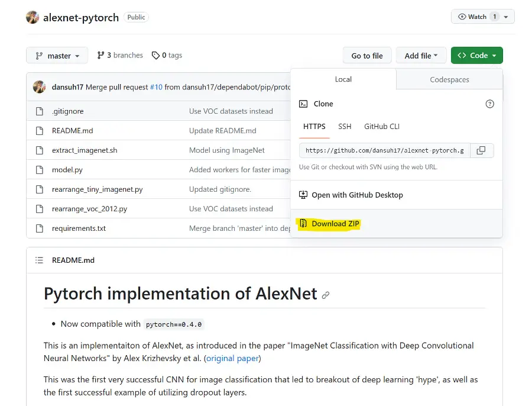The width and height of the screenshot is (532, 406).
Task: Click commit message 'Model using ImageNet'
Action: tap(226, 150)
